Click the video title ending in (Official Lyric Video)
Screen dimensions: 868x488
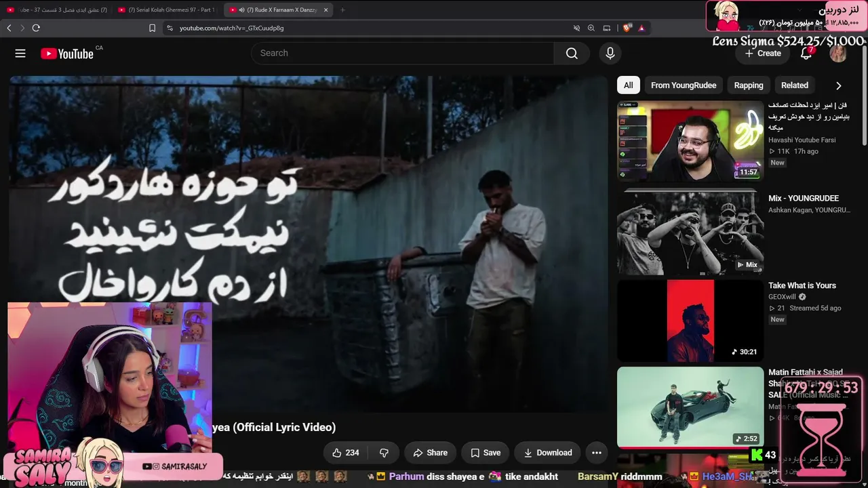coord(274,427)
